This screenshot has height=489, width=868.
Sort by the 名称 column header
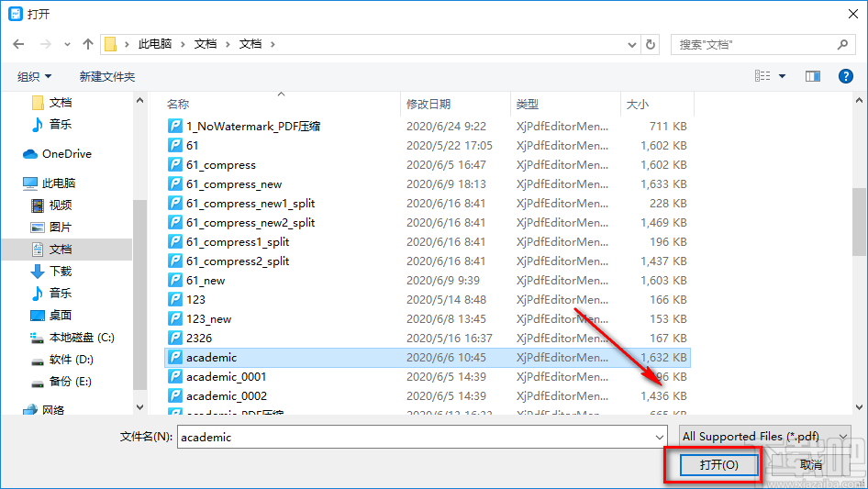(x=178, y=104)
